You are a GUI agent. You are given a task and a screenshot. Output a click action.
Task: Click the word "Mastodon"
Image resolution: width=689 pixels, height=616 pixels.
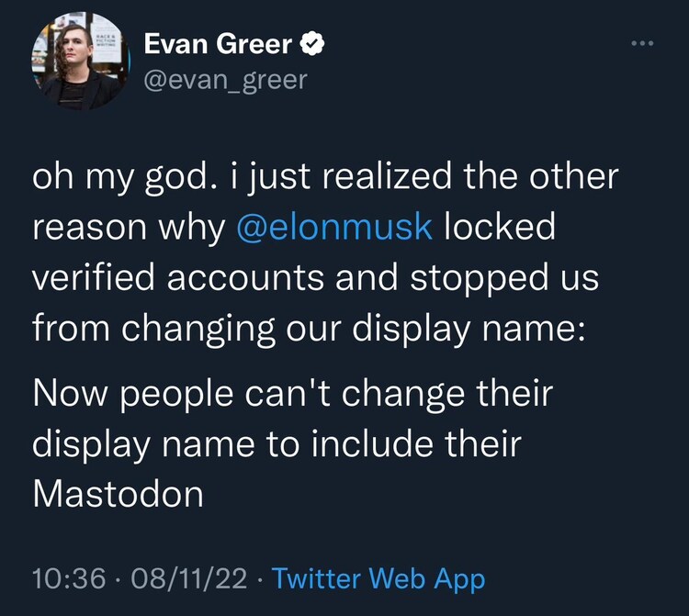[118, 494]
